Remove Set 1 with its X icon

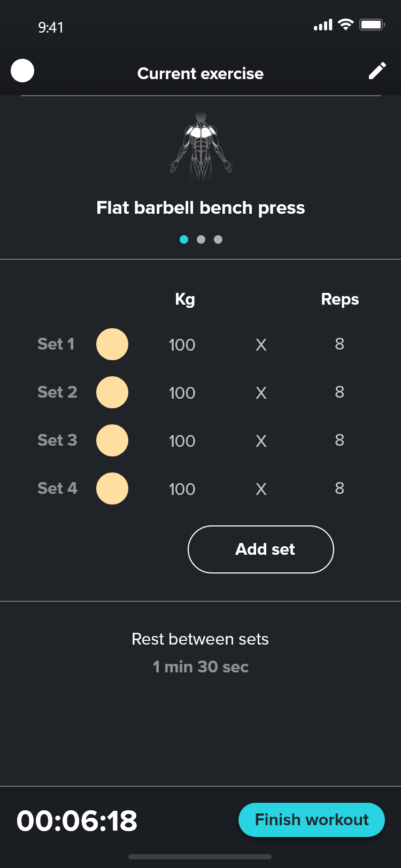tap(261, 345)
